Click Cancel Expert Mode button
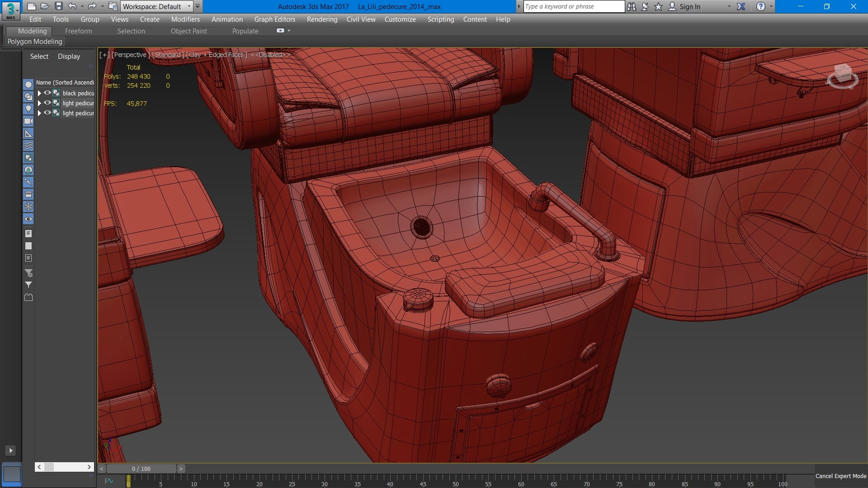 [841, 476]
